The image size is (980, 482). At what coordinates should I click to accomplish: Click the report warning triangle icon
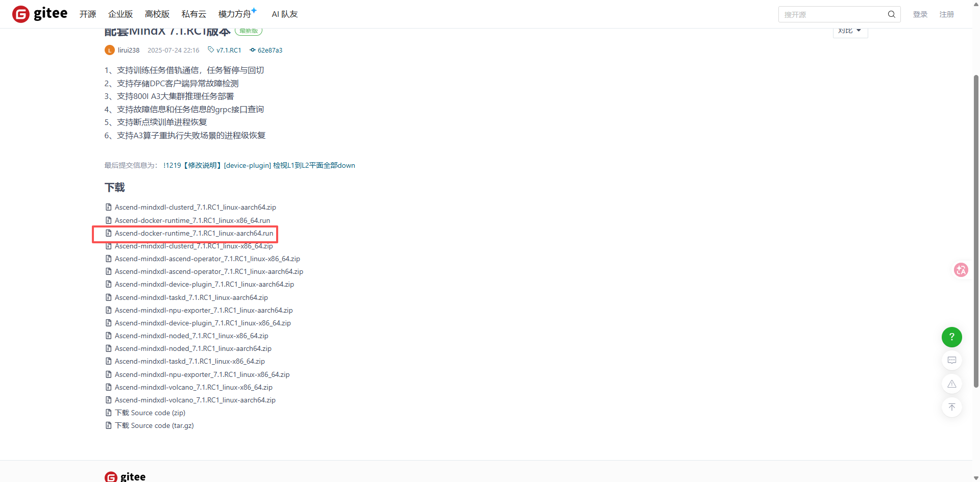pos(951,384)
